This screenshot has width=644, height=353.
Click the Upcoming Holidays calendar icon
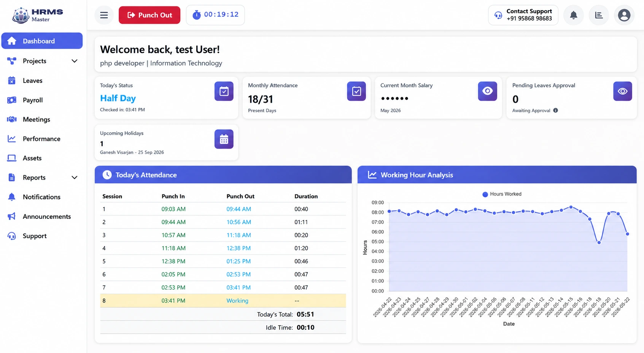point(224,139)
